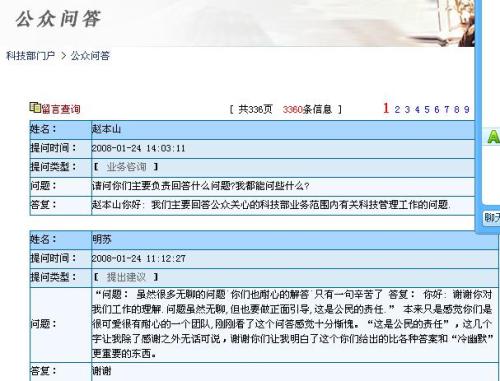Screen dimensions: 500x381
Task: Jump to page 4 in pagination
Action: [x=417, y=109]
